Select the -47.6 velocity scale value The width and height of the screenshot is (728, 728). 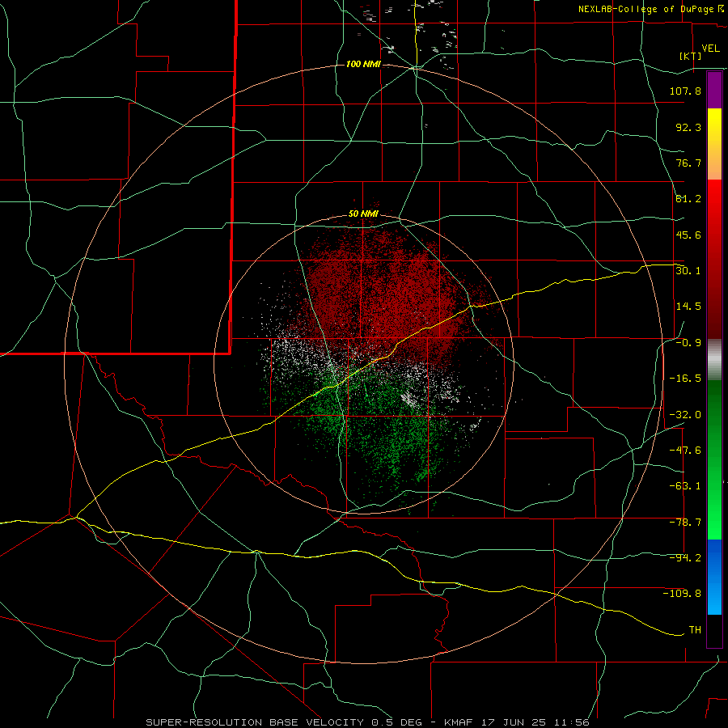click(685, 451)
